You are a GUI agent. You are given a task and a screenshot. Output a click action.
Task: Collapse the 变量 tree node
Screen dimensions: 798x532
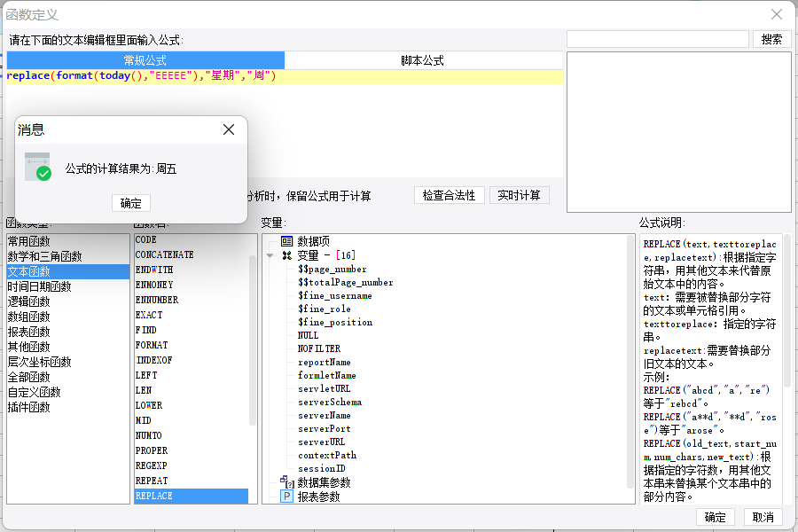[x=270, y=255]
